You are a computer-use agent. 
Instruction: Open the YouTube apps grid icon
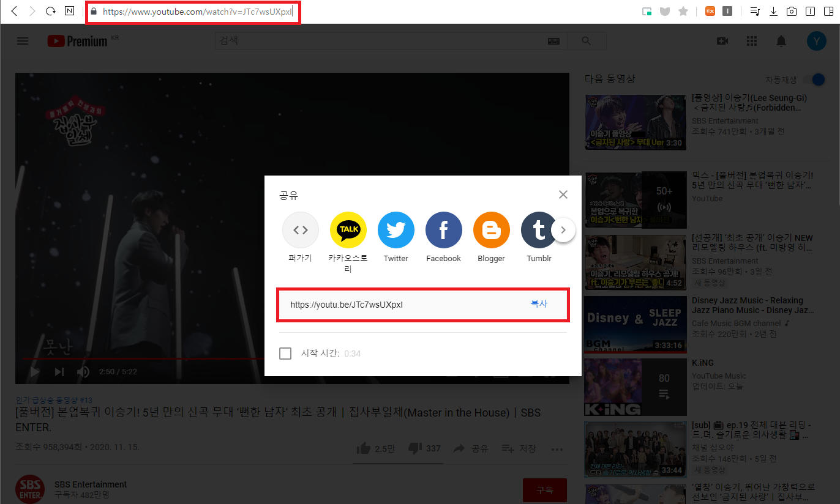(752, 41)
